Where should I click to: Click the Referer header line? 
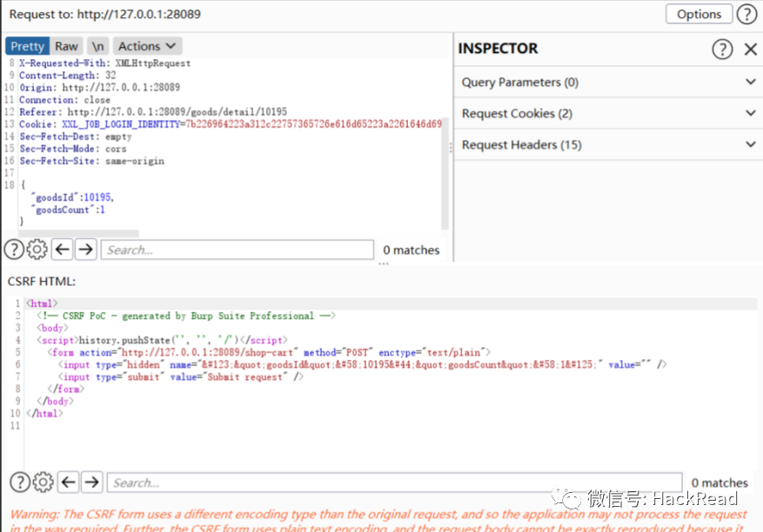153,112
